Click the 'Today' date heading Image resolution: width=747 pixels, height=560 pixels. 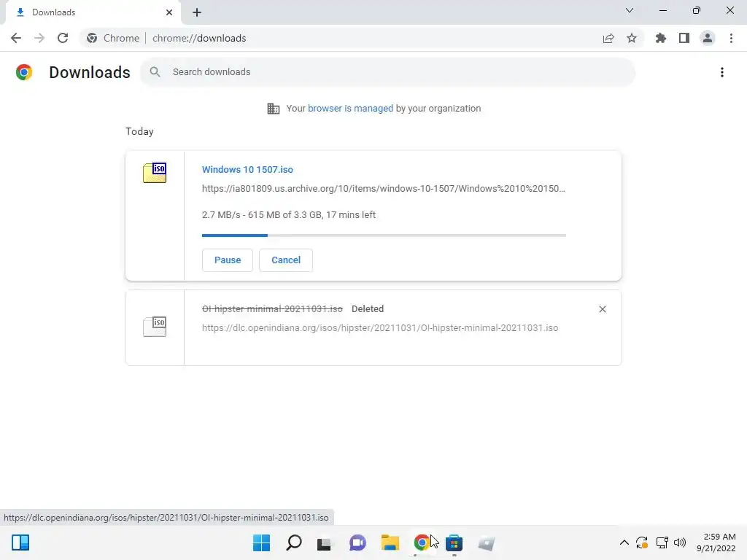139,131
